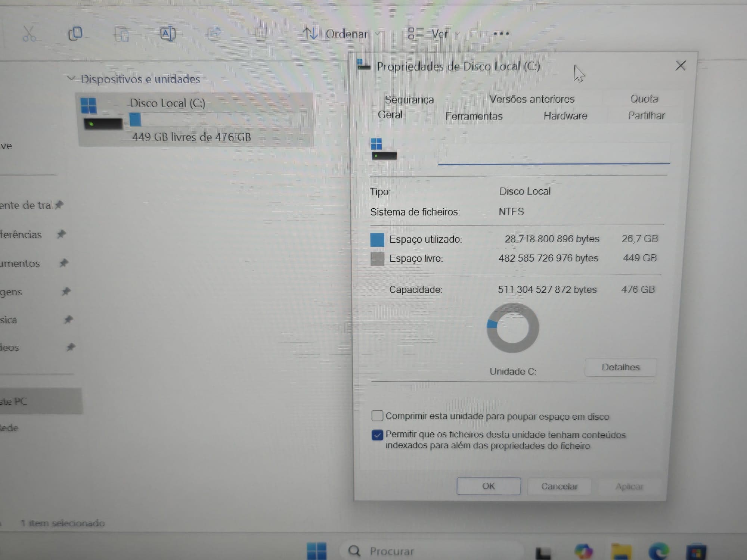The width and height of the screenshot is (747, 560).
Task: Open the three-dots more options menu
Action: [501, 34]
